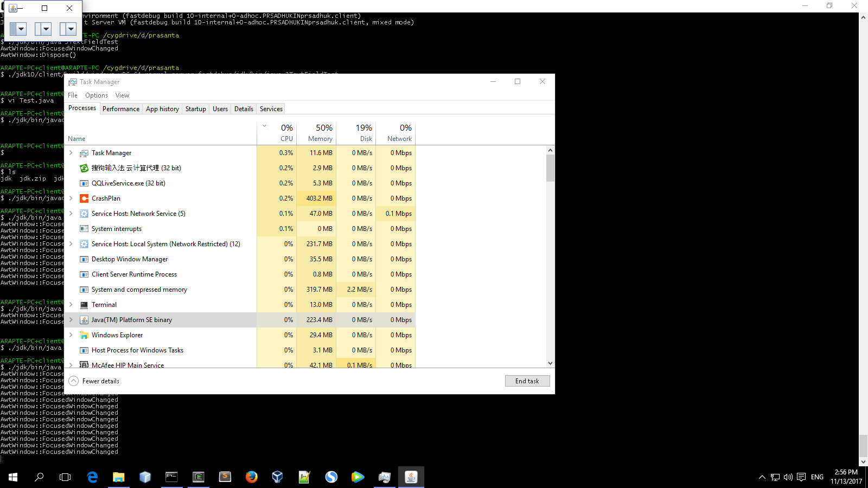Launch Firefox from the taskbar
868x488 pixels.
pos(251,477)
